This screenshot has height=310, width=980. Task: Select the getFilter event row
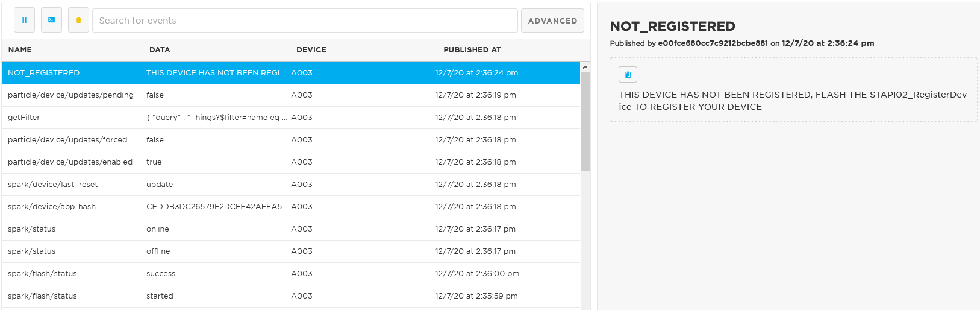point(291,118)
